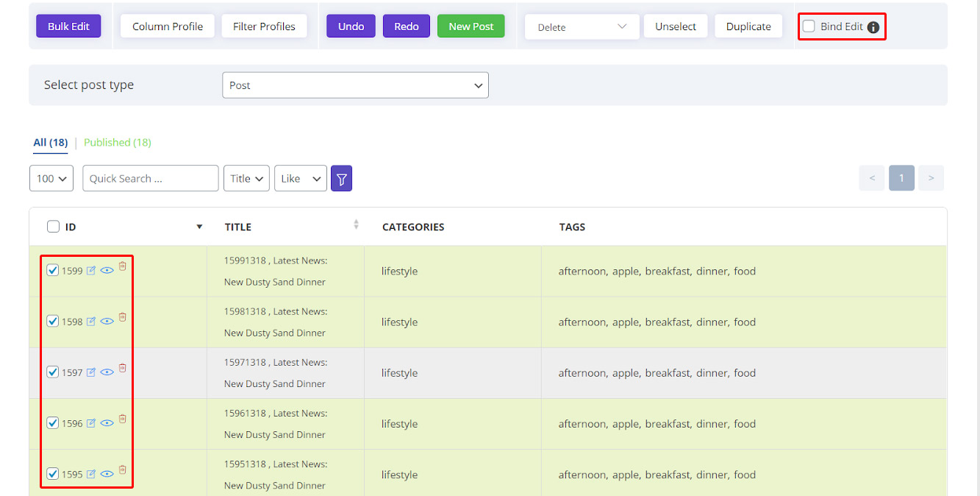Delete post 1599 using trash icon
Viewport: 980px width, 496px height.
click(123, 266)
